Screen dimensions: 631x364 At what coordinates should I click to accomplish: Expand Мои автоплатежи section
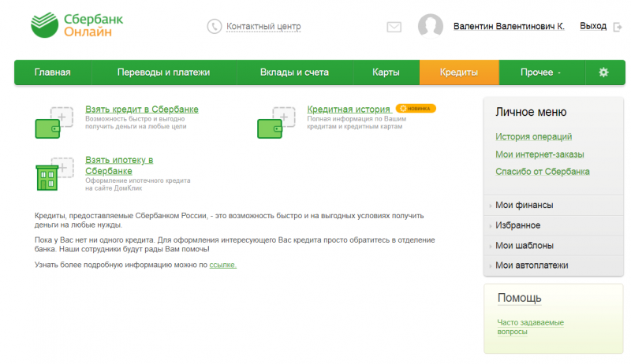[554, 266]
